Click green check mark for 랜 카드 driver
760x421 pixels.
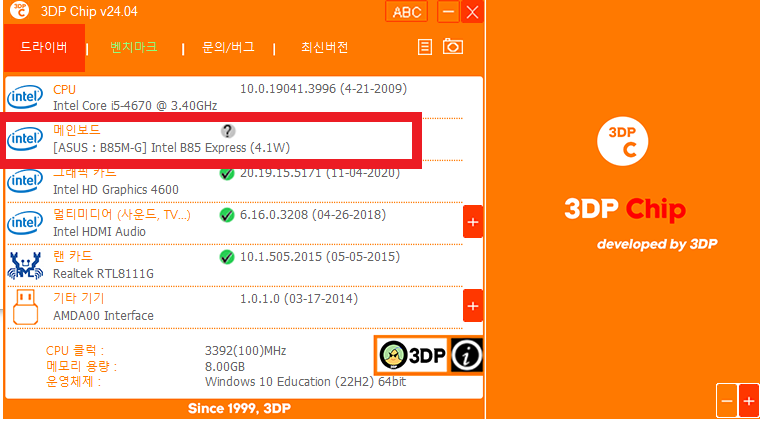[227, 257]
